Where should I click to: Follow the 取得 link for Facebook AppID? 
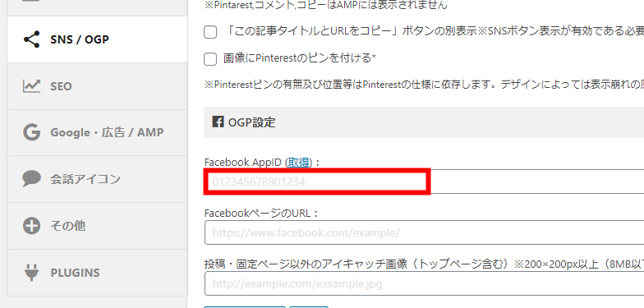pyautogui.click(x=299, y=163)
